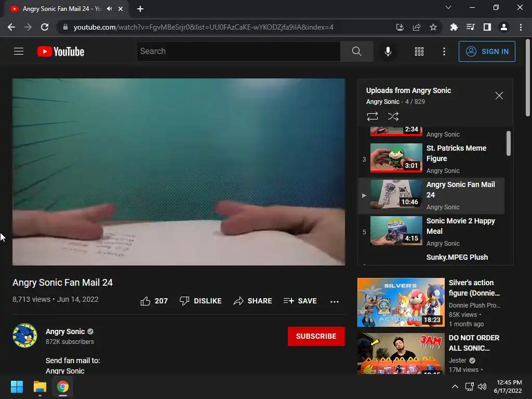Image resolution: width=532 pixels, height=399 pixels.
Task: Open DO NOT ORDER ALL SONIC video
Action: [435, 353]
